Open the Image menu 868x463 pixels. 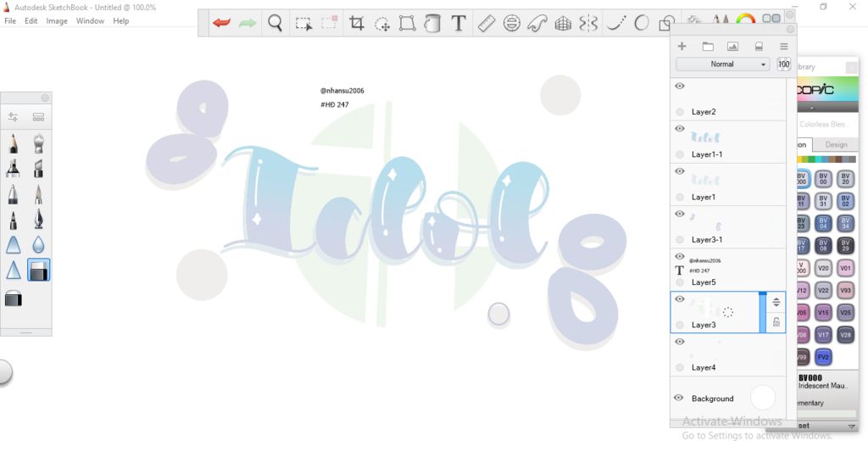[x=57, y=20]
